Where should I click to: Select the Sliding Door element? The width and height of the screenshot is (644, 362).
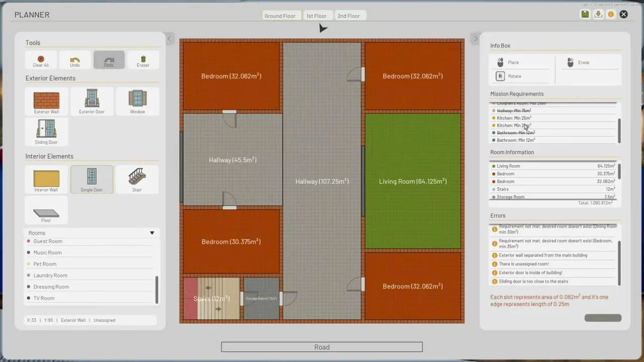pyautogui.click(x=46, y=132)
